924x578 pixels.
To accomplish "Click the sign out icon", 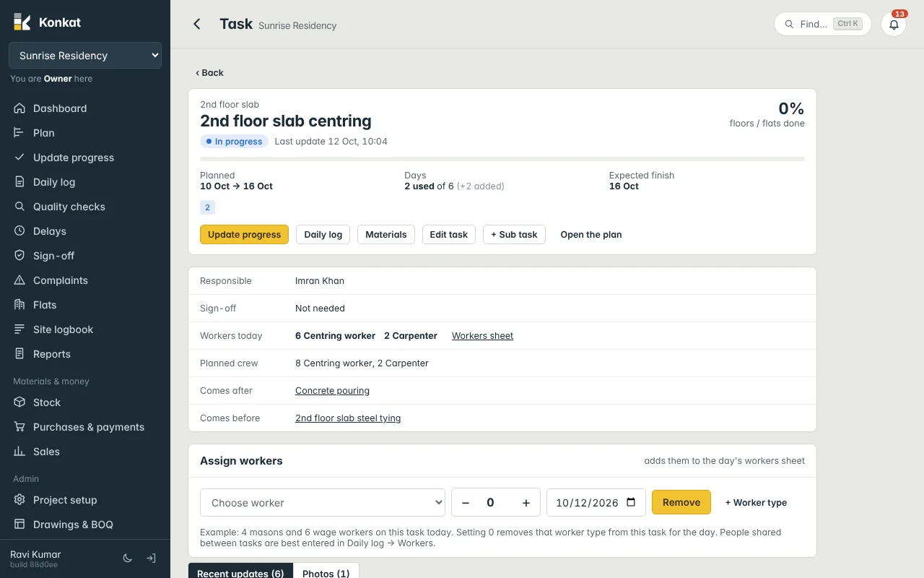I will click(x=151, y=558).
